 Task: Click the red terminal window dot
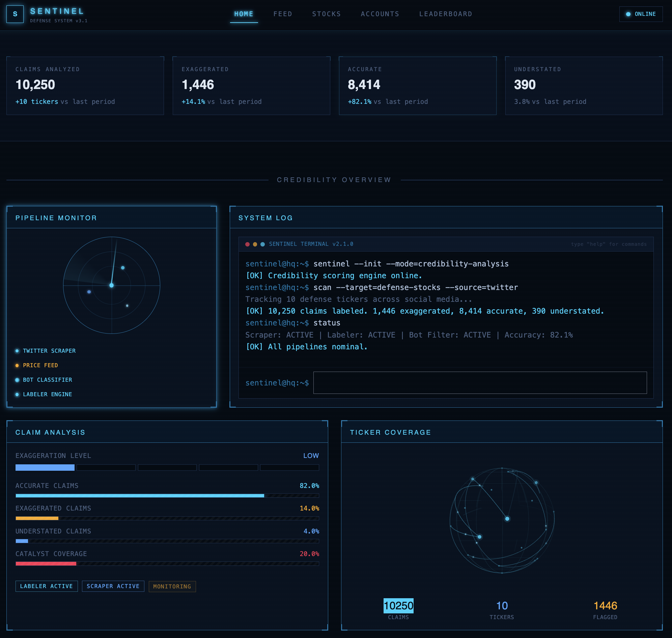click(x=247, y=244)
